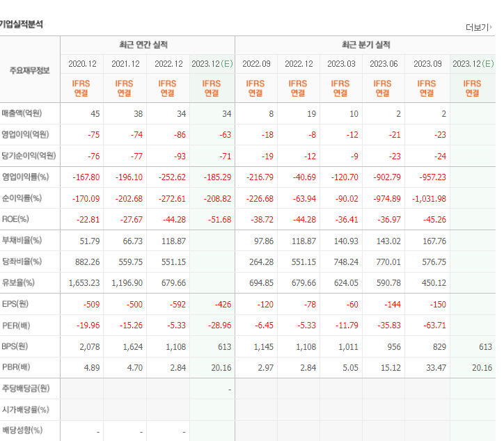
Task: Select the 2021.12 annual column header
Action: tap(125, 64)
